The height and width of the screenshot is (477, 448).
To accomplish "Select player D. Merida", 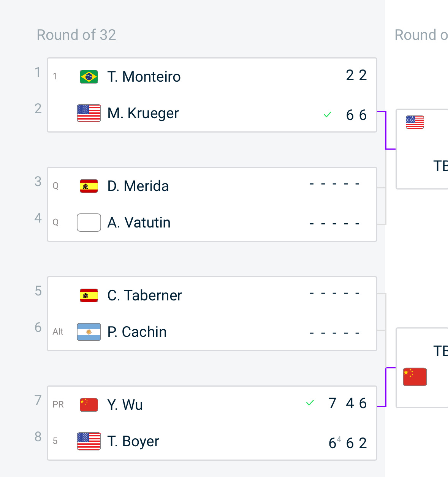I will coord(138,186).
